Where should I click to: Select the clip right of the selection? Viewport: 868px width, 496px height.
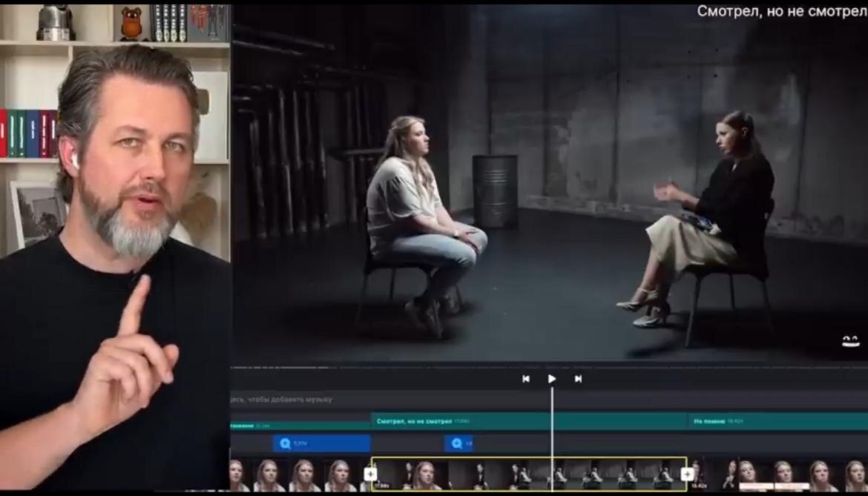click(x=778, y=475)
